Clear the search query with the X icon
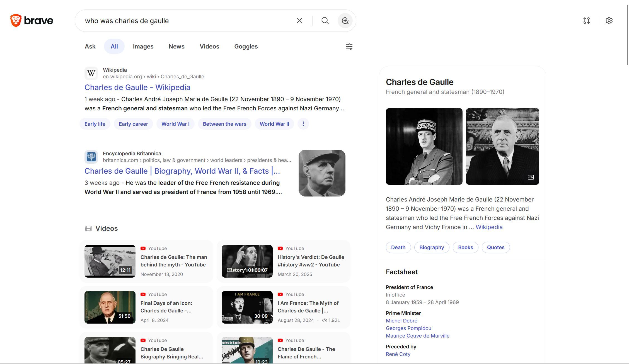 click(299, 21)
